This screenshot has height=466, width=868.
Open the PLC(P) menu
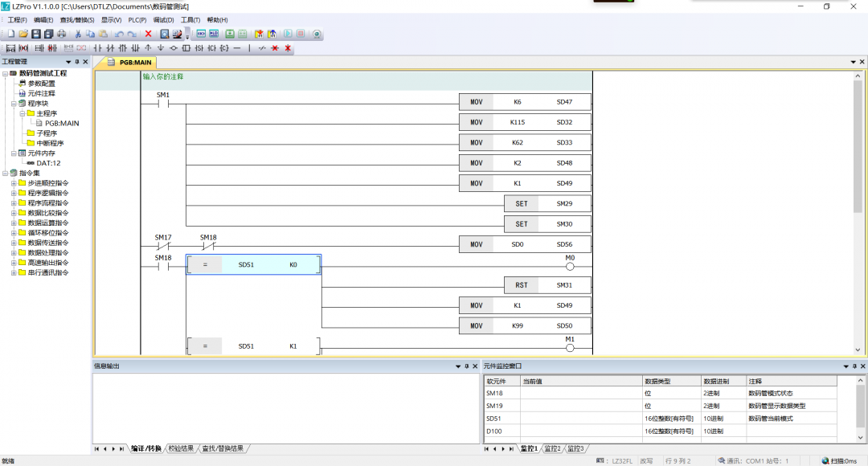click(x=137, y=20)
